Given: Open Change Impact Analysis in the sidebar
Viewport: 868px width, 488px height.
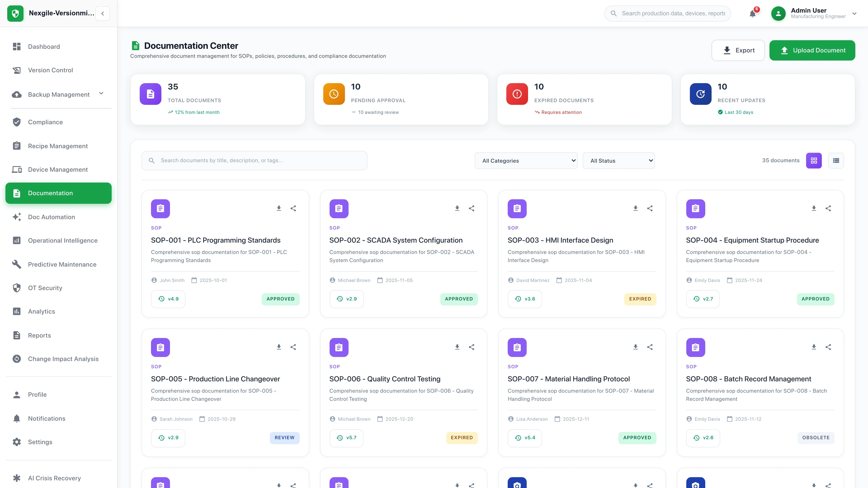Looking at the screenshot, I should [x=63, y=359].
